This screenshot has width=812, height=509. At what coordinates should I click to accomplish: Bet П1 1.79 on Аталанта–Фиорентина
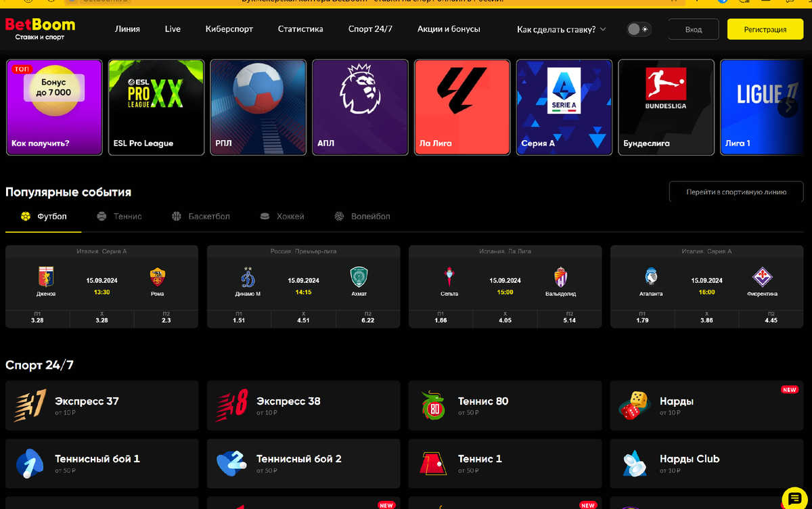[642, 317]
